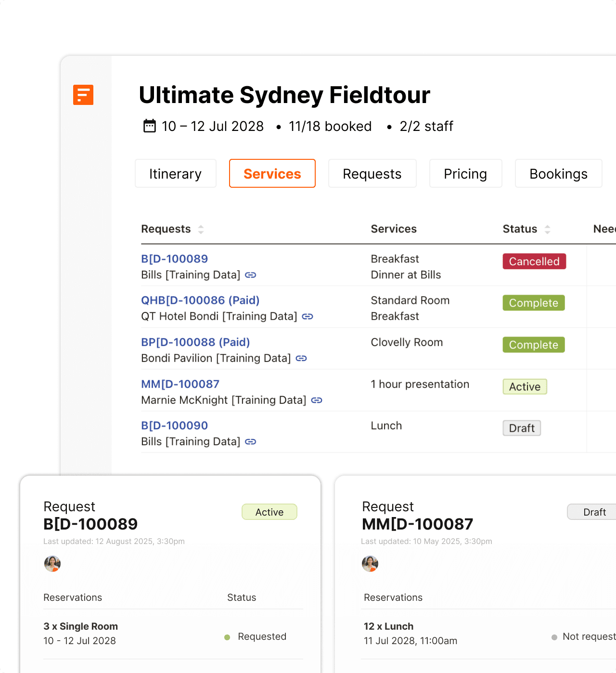The width and height of the screenshot is (616, 673).
Task: Open request QHB[D-100086 (Paid)
Action: [x=200, y=300]
